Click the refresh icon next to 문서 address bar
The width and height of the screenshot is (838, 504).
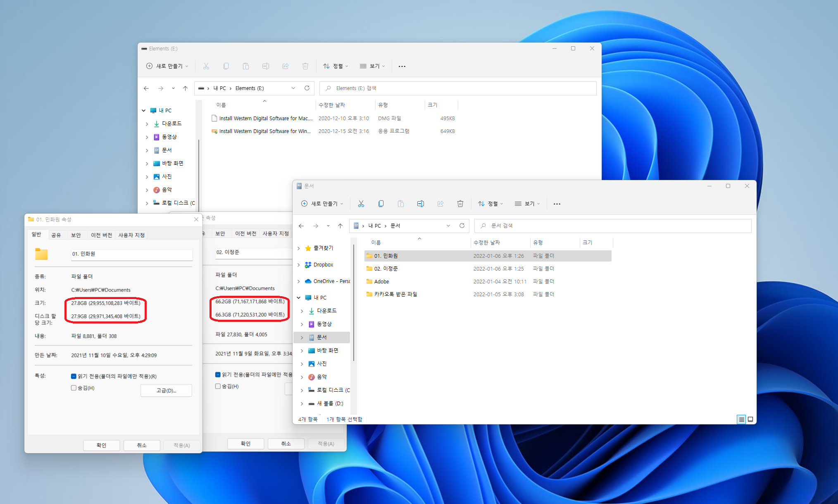[x=462, y=226]
